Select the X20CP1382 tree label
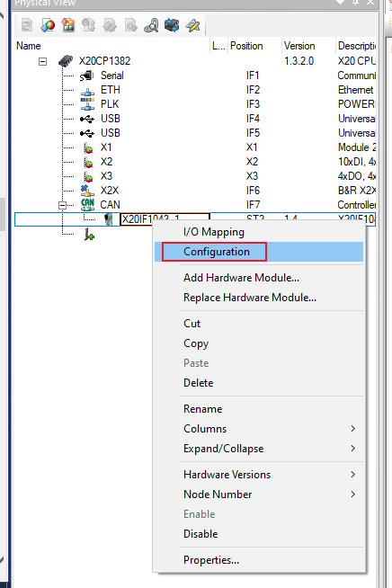The image size is (392, 588). (104, 61)
